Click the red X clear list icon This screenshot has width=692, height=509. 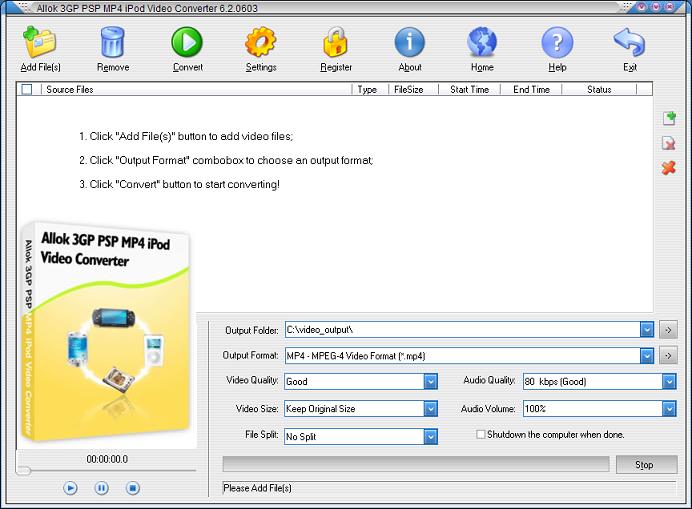(x=669, y=168)
